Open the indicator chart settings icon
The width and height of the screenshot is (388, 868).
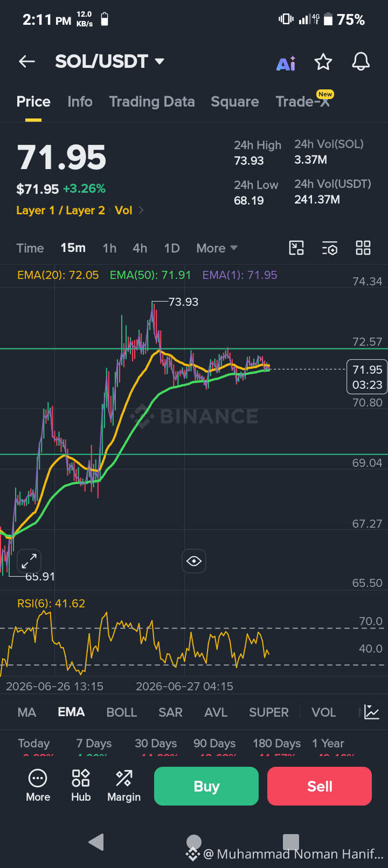372,712
